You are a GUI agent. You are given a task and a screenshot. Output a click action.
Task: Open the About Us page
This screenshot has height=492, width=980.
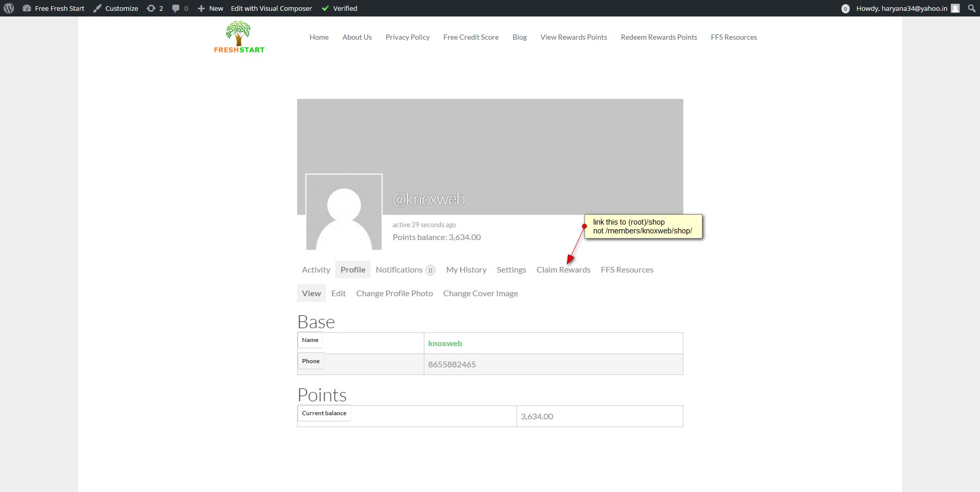coord(357,37)
